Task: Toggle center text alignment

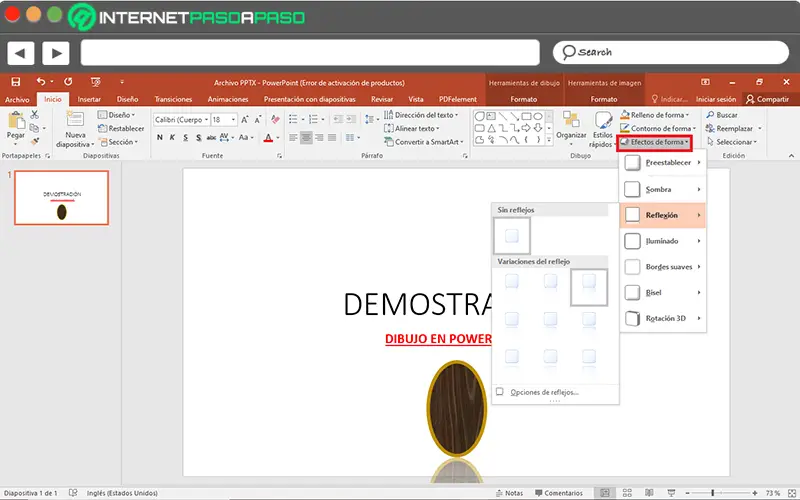Action: (x=307, y=138)
